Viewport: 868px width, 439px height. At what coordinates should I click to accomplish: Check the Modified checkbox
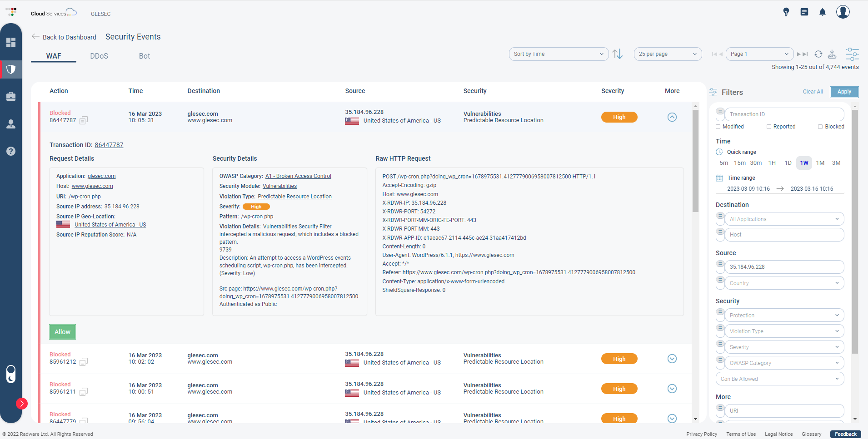pyautogui.click(x=718, y=127)
